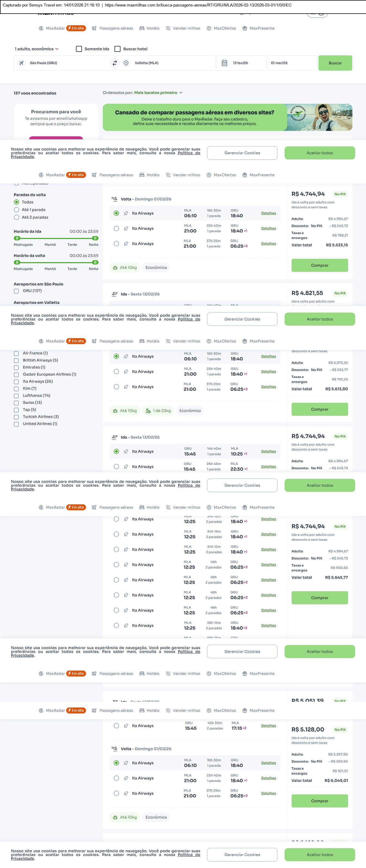Viewport: 366px width, 868px height.
Task: Click the airline icon beside the 26h 45m flight
Action: pyautogui.click(x=126, y=467)
